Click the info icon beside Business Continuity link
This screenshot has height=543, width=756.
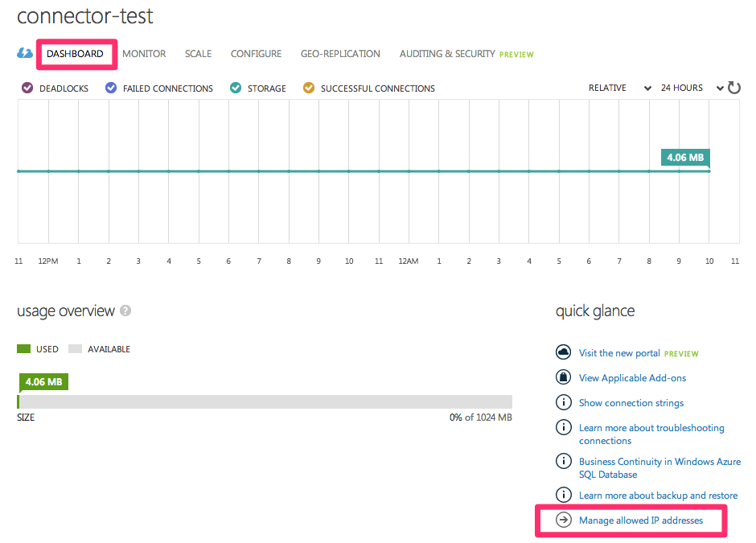tap(564, 460)
